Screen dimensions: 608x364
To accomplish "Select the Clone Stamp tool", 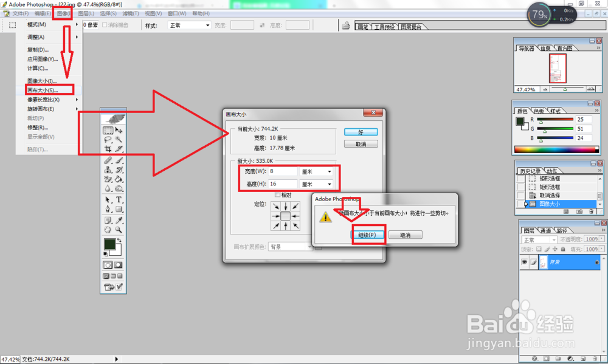I will click(x=108, y=170).
